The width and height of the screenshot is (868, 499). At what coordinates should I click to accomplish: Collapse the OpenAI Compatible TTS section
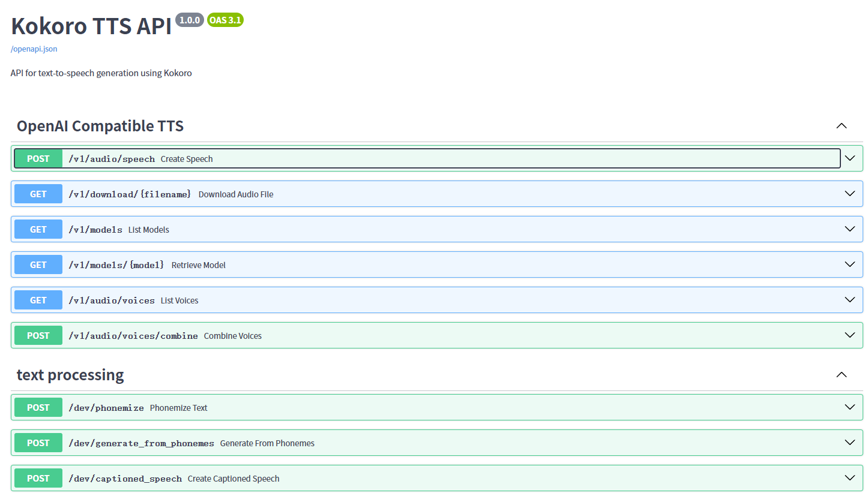842,126
